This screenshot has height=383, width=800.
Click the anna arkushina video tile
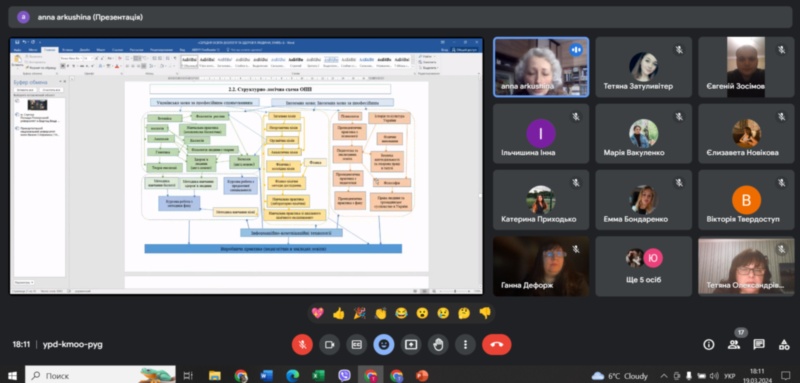[x=541, y=67]
